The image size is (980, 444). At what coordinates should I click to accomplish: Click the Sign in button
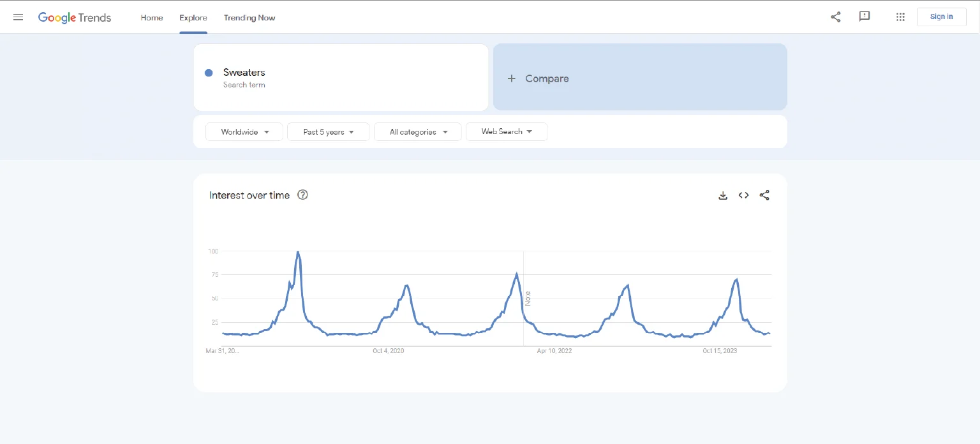pos(941,17)
